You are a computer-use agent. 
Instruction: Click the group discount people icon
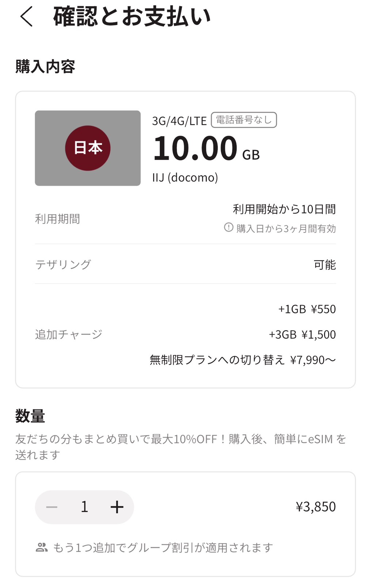click(x=42, y=548)
